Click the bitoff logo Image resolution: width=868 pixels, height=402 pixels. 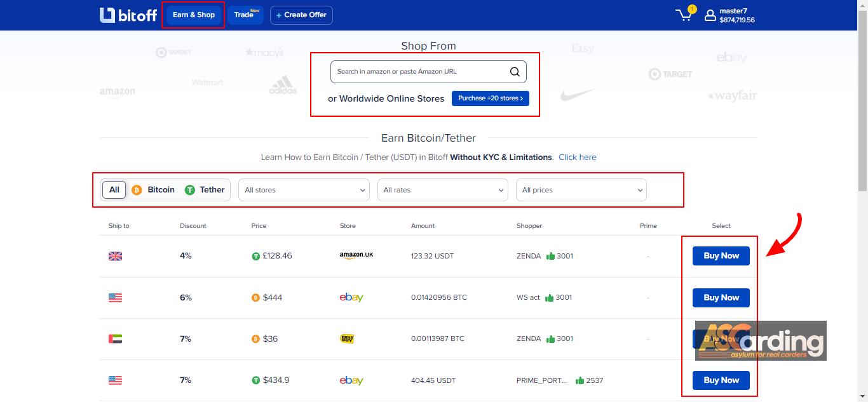128,15
